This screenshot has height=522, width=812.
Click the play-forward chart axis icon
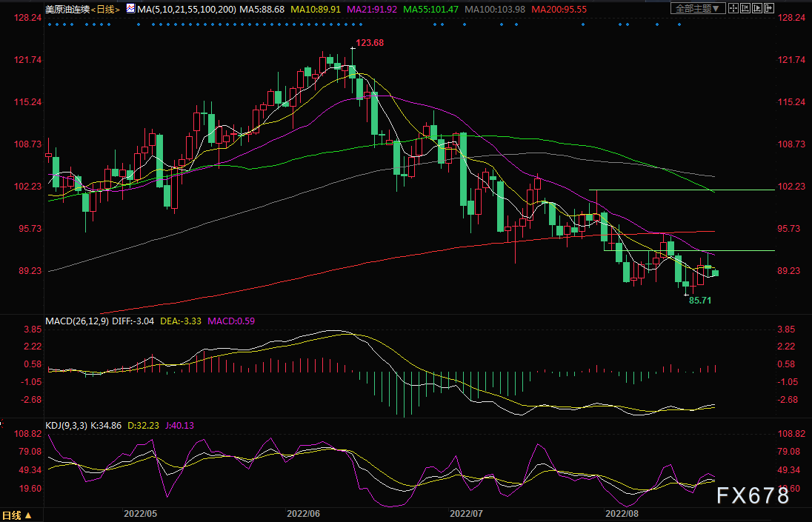(757, 8)
